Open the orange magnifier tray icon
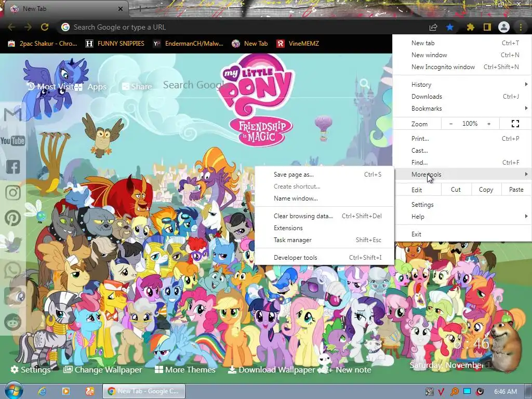532x399 pixels. tap(454, 392)
